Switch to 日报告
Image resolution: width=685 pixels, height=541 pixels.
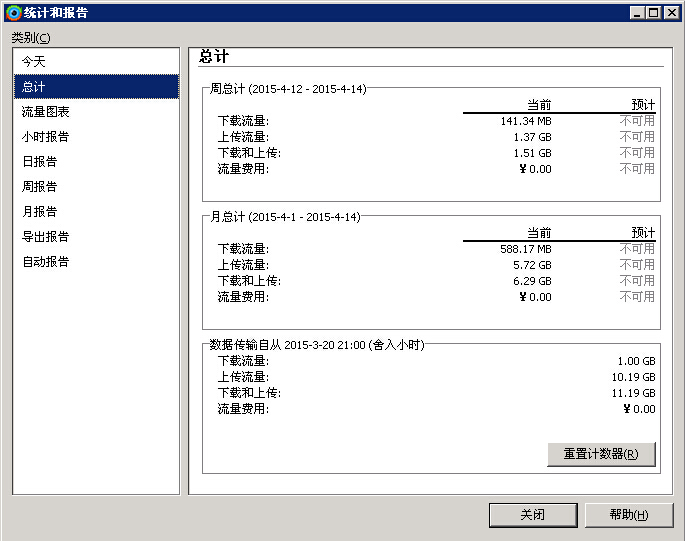(x=40, y=162)
